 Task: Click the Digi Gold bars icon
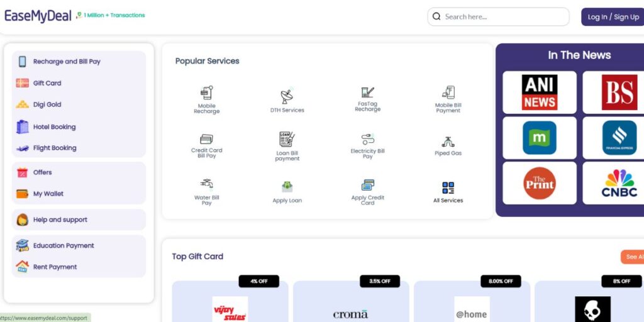coord(22,104)
